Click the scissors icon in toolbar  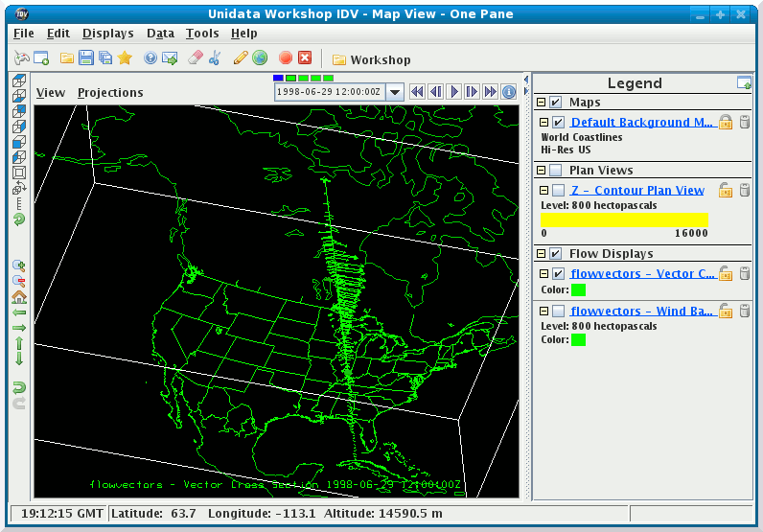pyautogui.click(x=215, y=58)
